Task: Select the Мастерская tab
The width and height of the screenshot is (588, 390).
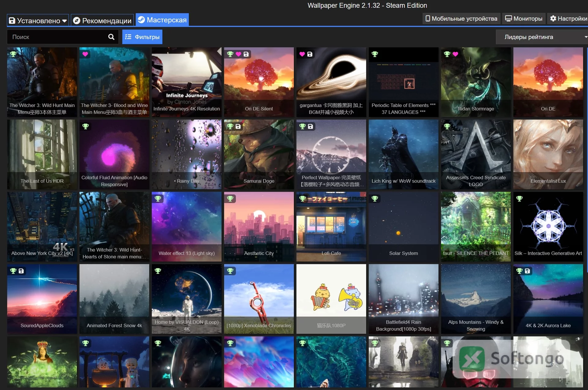Action: (x=162, y=20)
